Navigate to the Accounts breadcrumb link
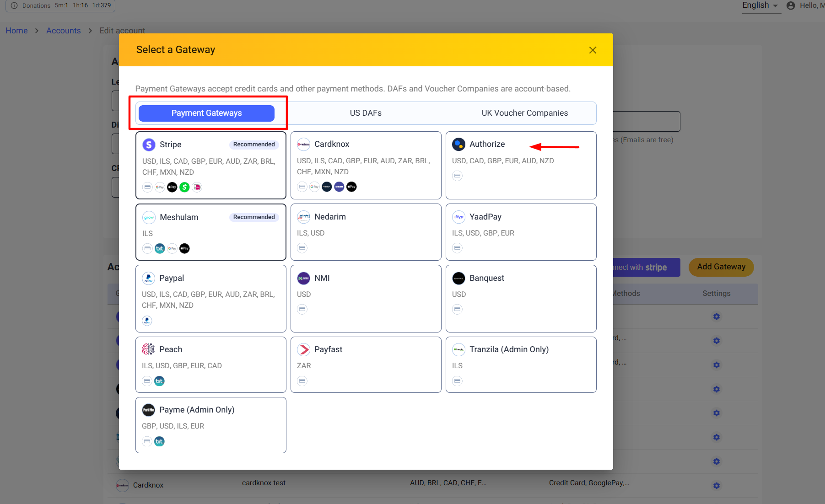 coord(64,31)
